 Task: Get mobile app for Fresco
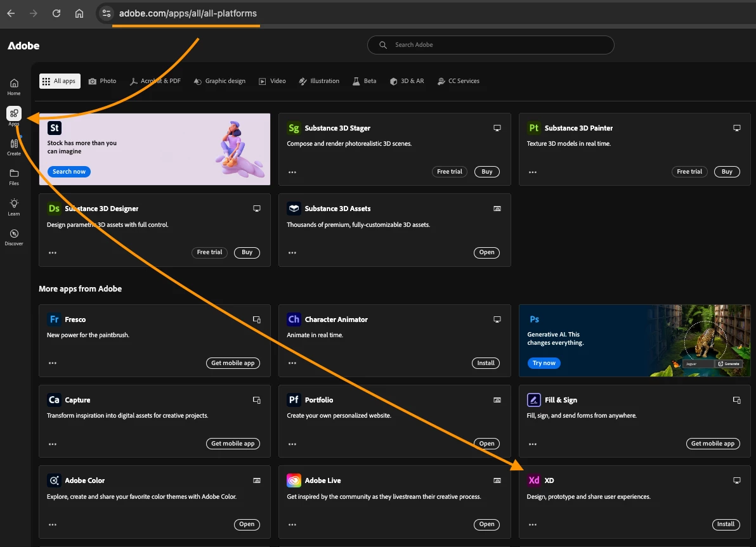click(233, 363)
